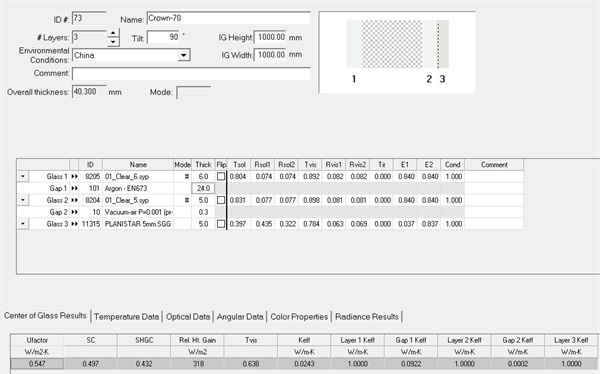Screen dimensions: 600x374
Task: Click the Gap 1 thickness cell showing 24.0
Action: 203,188
